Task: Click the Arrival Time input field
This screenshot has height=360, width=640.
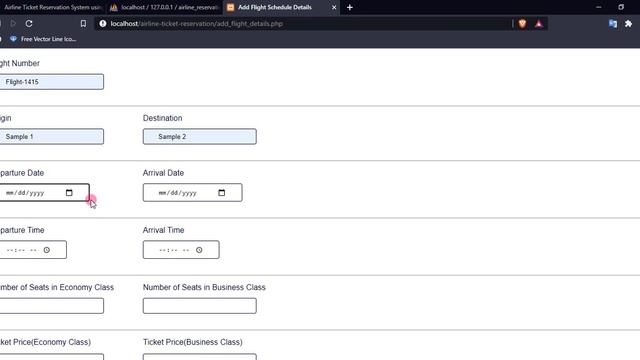Action: point(181,250)
